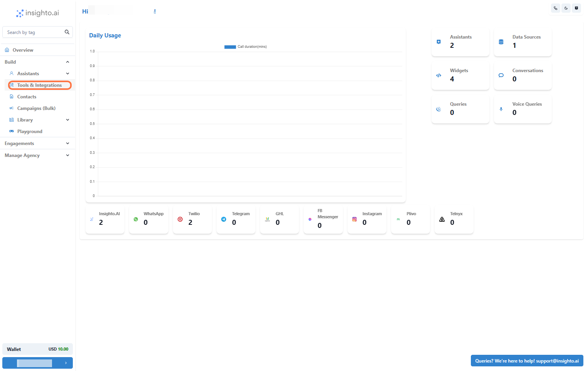Click the 1.0 y-axis label
588x371 pixels.
[x=92, y=51]
